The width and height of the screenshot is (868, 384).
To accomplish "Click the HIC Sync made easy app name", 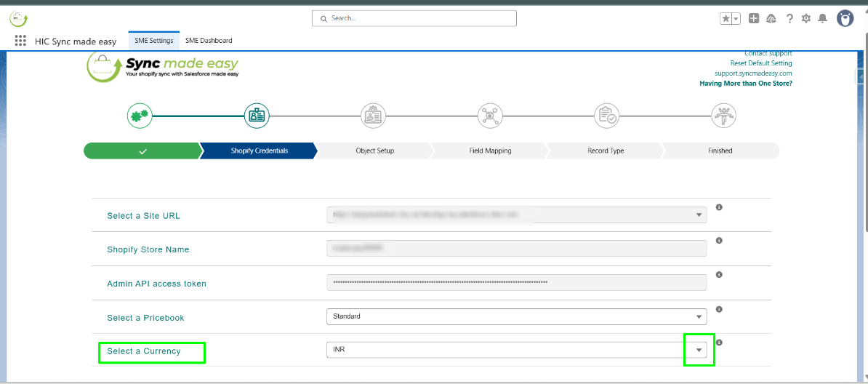I will [x=76, y=41].
